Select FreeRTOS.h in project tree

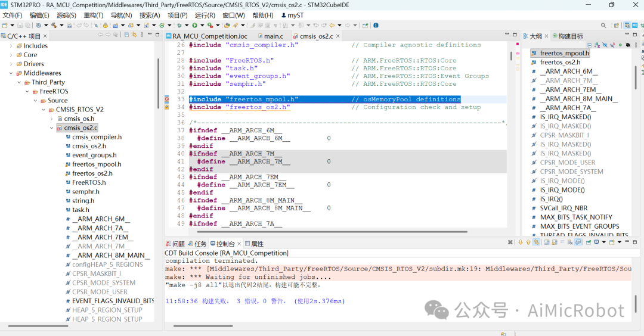pyautogui.click(x=89, y=182)
